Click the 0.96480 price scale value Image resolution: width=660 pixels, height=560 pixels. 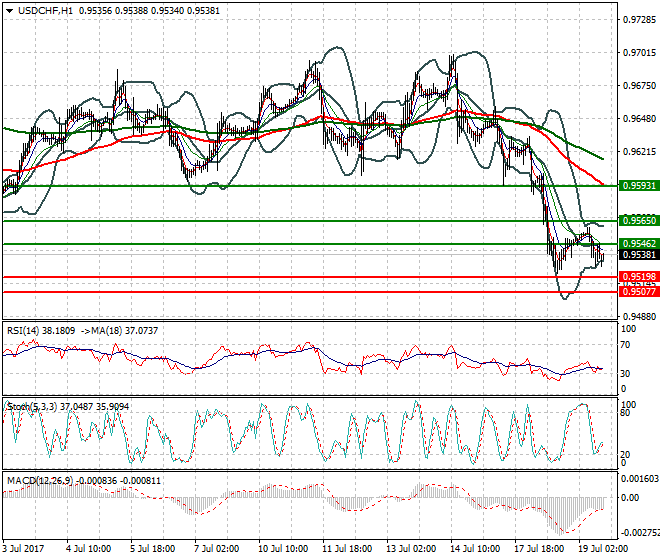coord(639,119)
